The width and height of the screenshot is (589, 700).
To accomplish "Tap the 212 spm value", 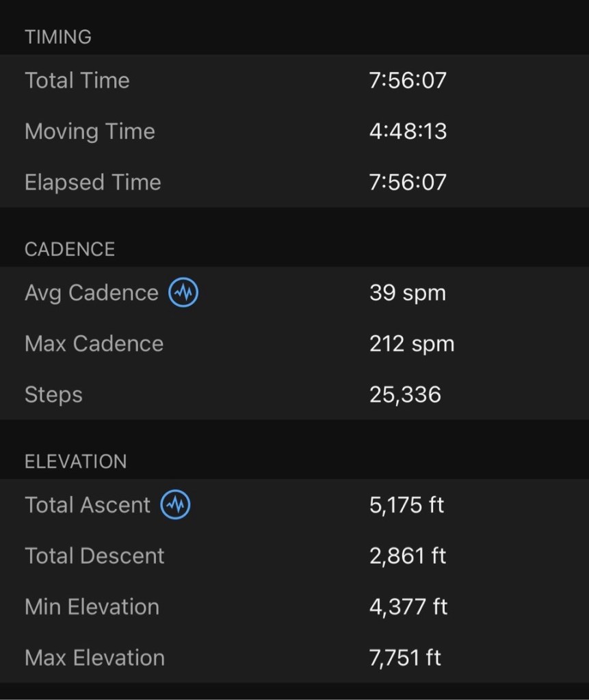I will (x=411, y=343).
